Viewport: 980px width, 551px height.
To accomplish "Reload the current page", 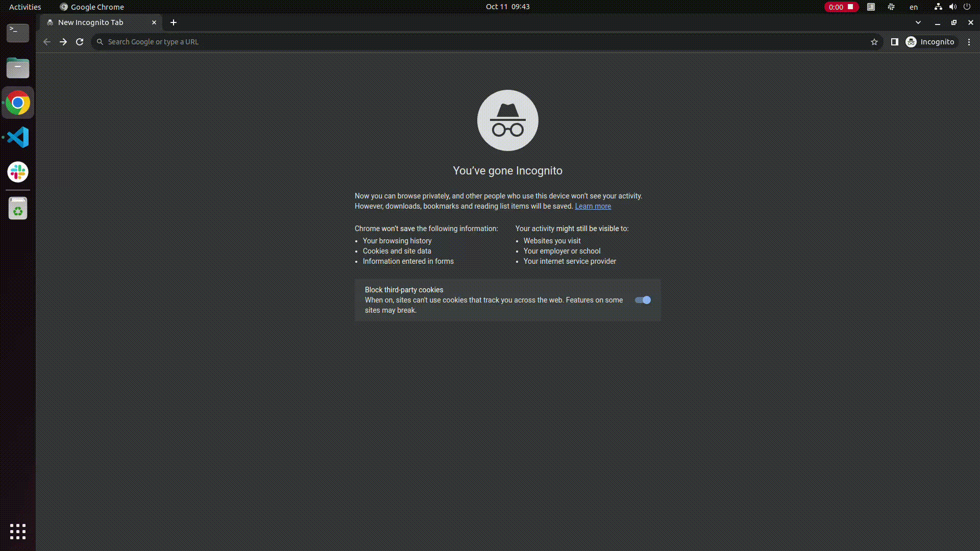I will point(80,42).
